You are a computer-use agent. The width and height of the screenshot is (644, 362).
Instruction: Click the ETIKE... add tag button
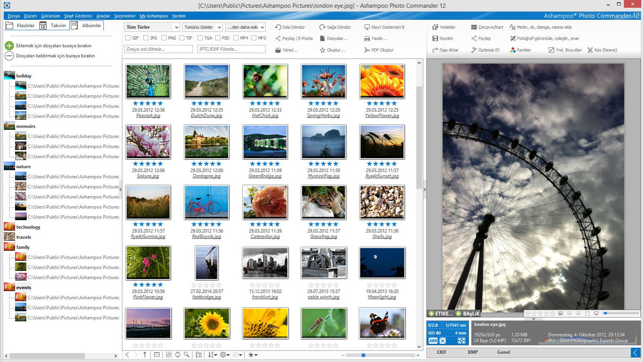coord(440,314)
